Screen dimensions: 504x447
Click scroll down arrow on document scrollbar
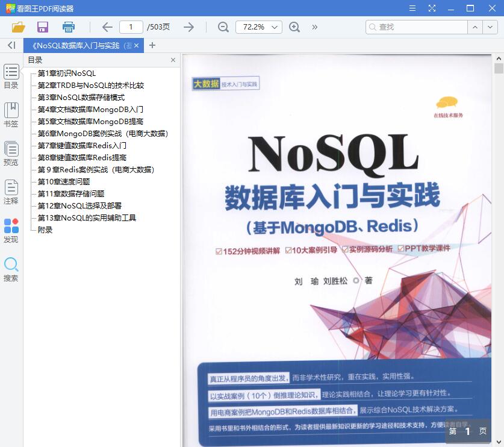(x=499, y=442)
